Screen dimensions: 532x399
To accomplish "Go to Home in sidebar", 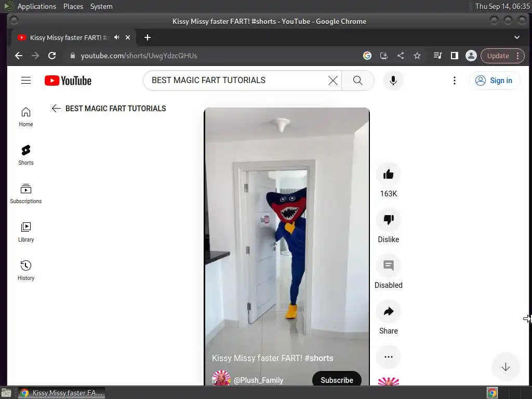I will (x=26, y=117).
